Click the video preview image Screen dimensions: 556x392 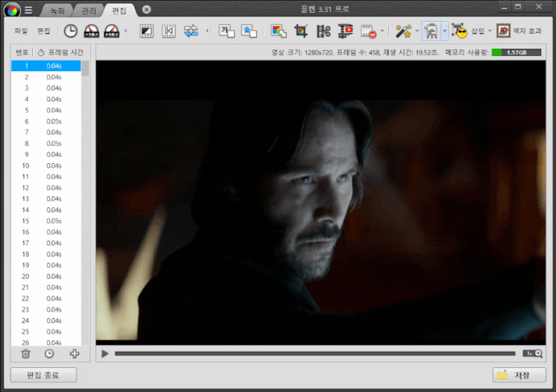[320, 203]
